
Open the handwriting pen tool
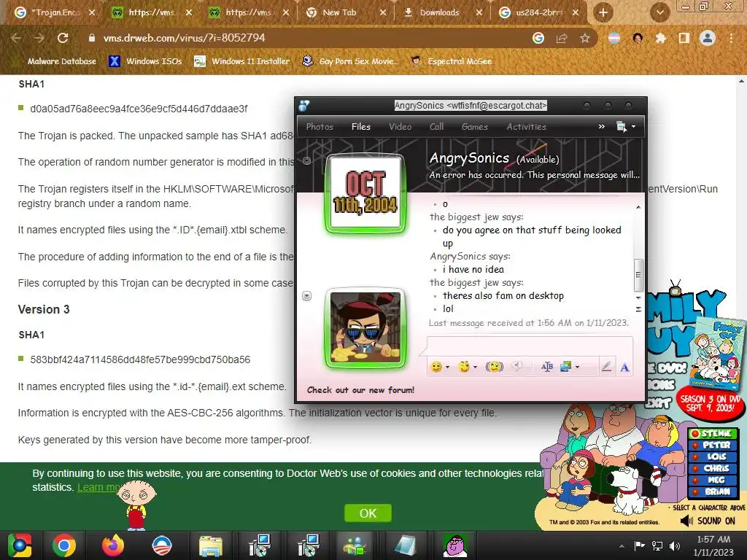[606, 367]
